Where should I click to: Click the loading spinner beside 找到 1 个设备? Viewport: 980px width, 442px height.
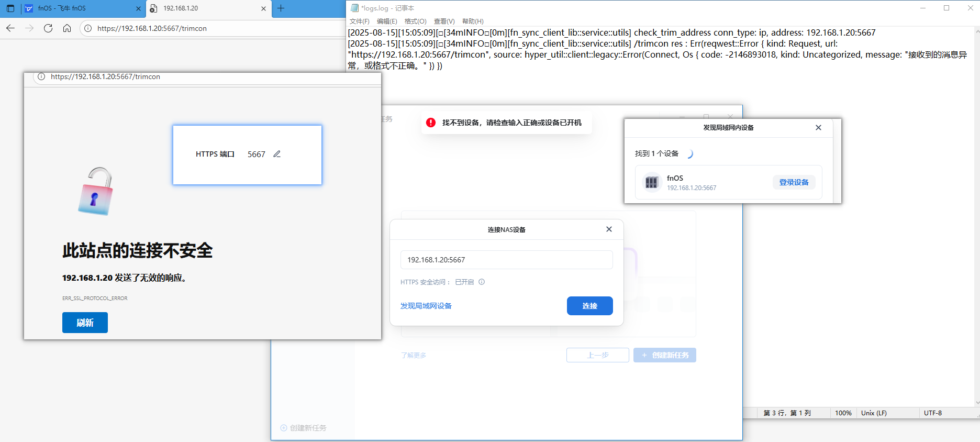pos(689,154)
